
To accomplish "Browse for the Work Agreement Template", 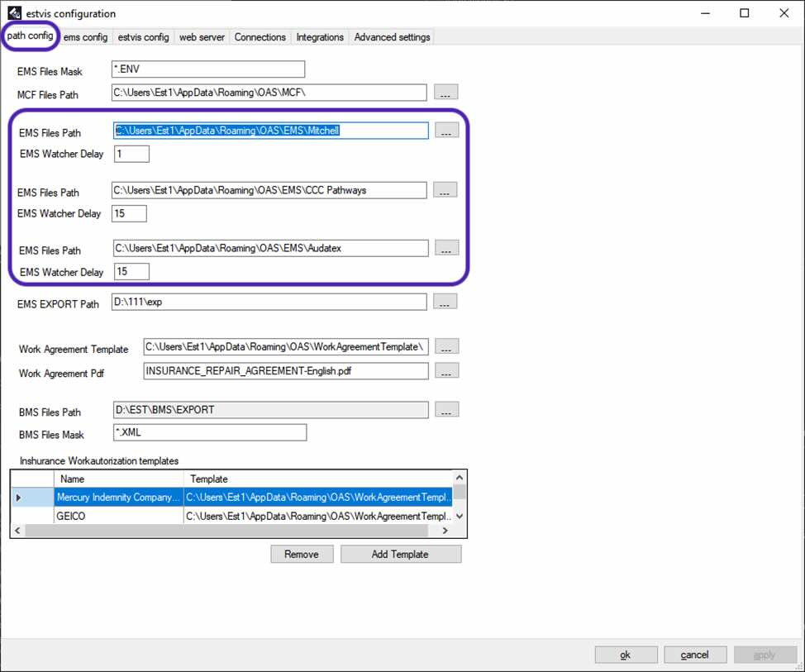I will 446,346.
